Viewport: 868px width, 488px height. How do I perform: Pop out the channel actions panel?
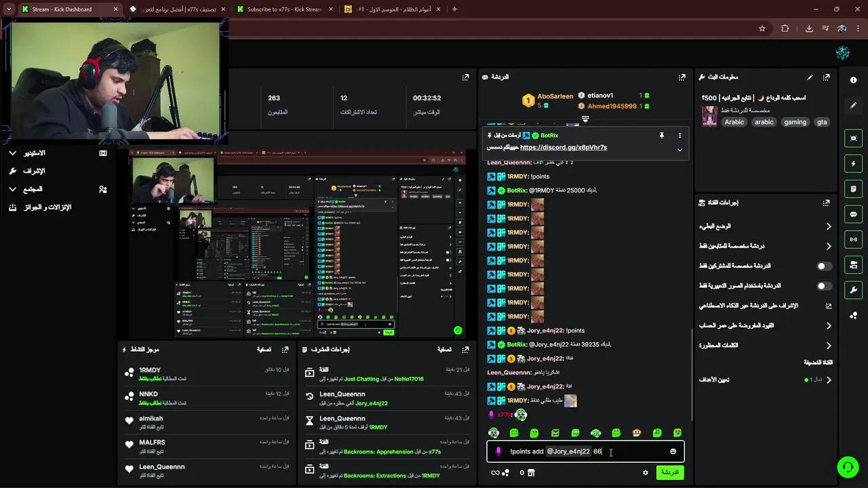pos(826,203)
